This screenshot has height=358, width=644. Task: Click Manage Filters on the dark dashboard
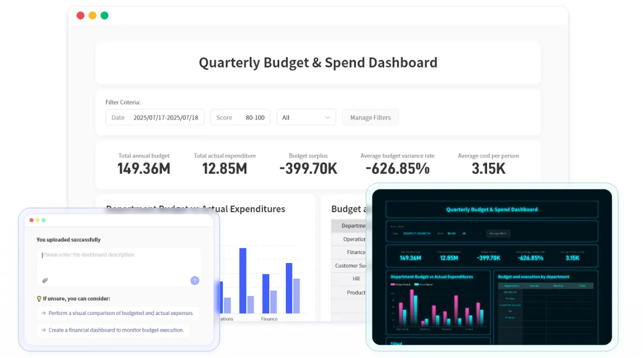[x=498, y=233]
